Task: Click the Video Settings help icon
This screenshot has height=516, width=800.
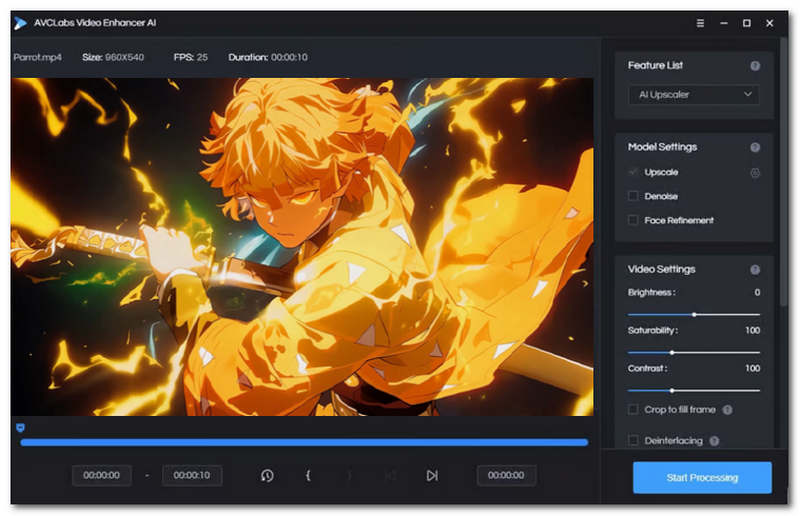Action: point(755,270)
